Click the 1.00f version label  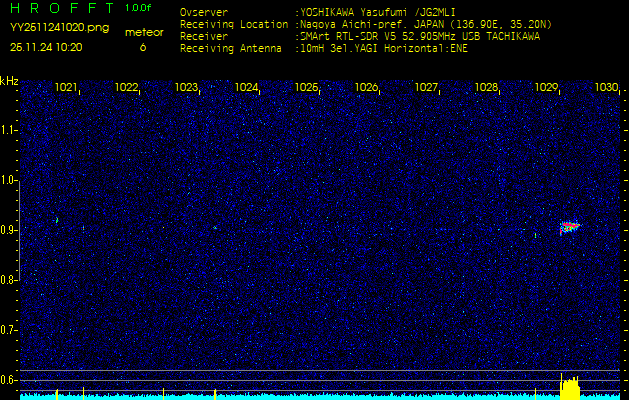(139, 8)
